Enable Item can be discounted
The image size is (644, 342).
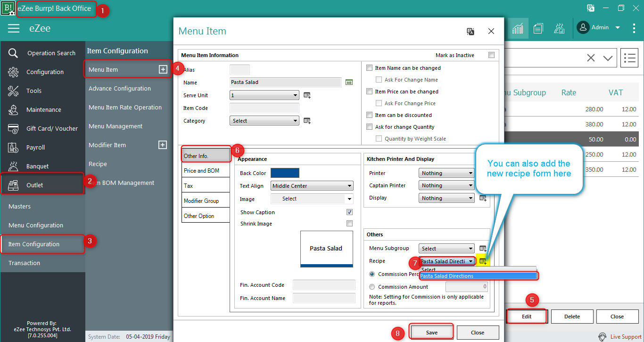point(370,115)
